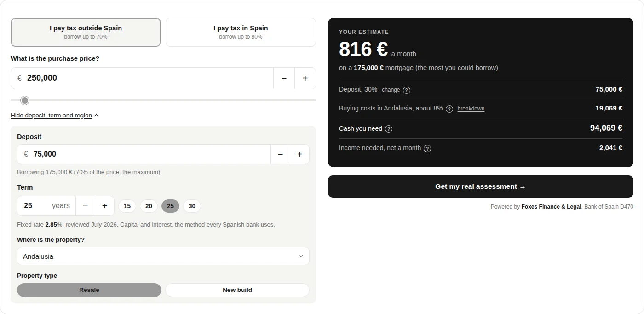Click the fixed rate 2.85% note
Image resolution: width=644 pixels, height=314 pixels.
click(146, 225)
